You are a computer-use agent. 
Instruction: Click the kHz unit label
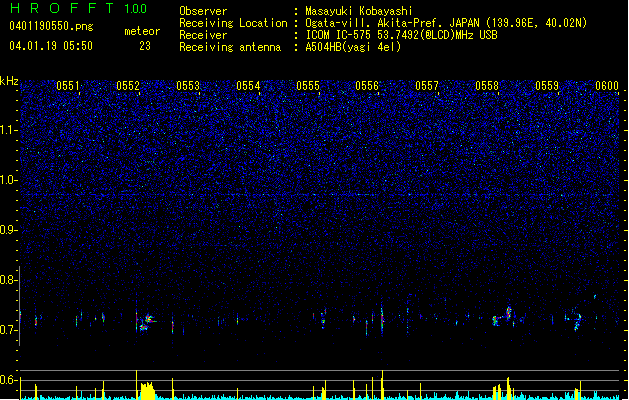coord(9,81)
